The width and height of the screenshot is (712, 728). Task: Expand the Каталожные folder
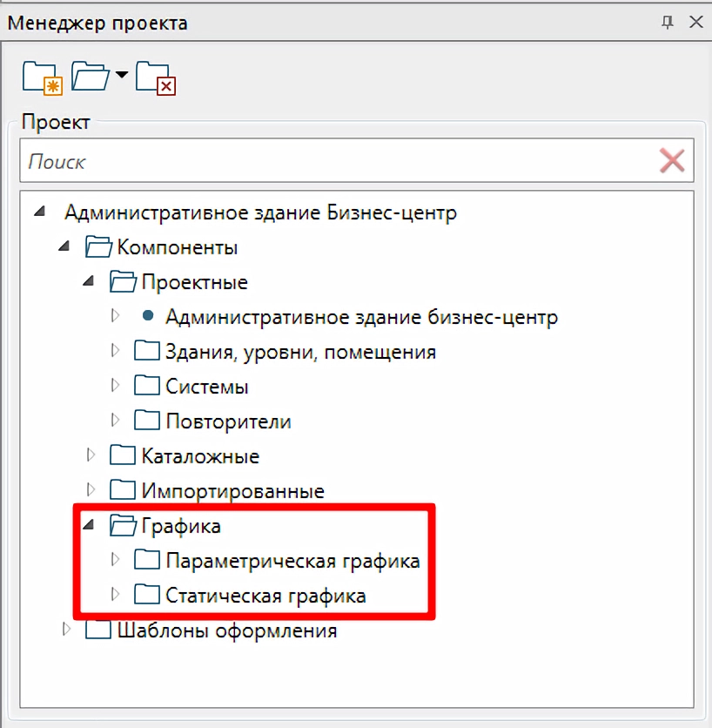coord(91,455)
